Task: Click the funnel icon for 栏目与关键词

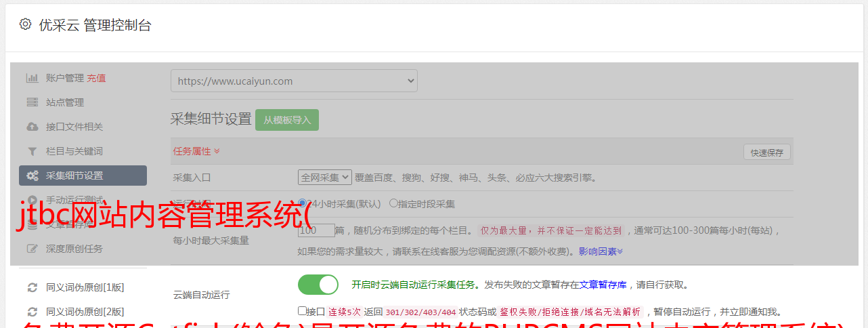Action: click(x=32, y=151)
